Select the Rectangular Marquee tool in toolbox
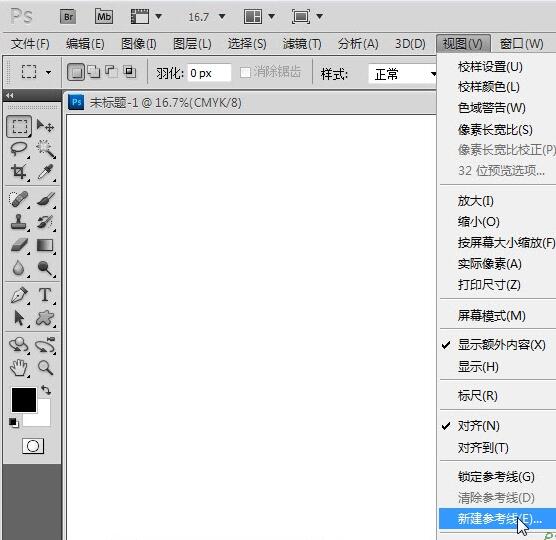Screen dimensions: 556x540 [19, 126]
